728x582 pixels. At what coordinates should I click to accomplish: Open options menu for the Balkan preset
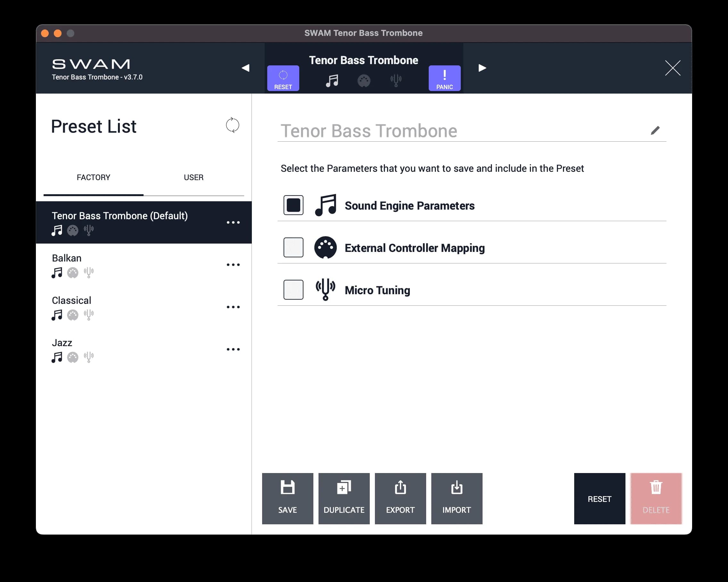233,264
